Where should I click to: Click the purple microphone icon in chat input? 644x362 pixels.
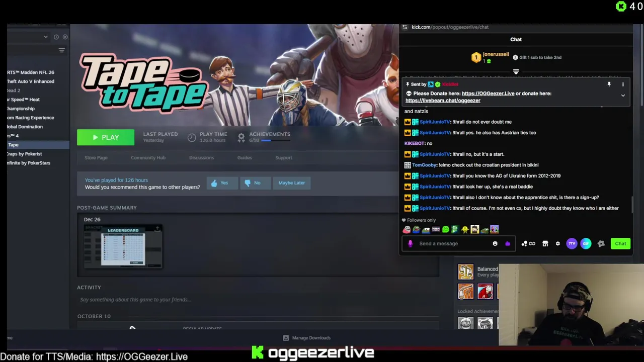point(410,244)
